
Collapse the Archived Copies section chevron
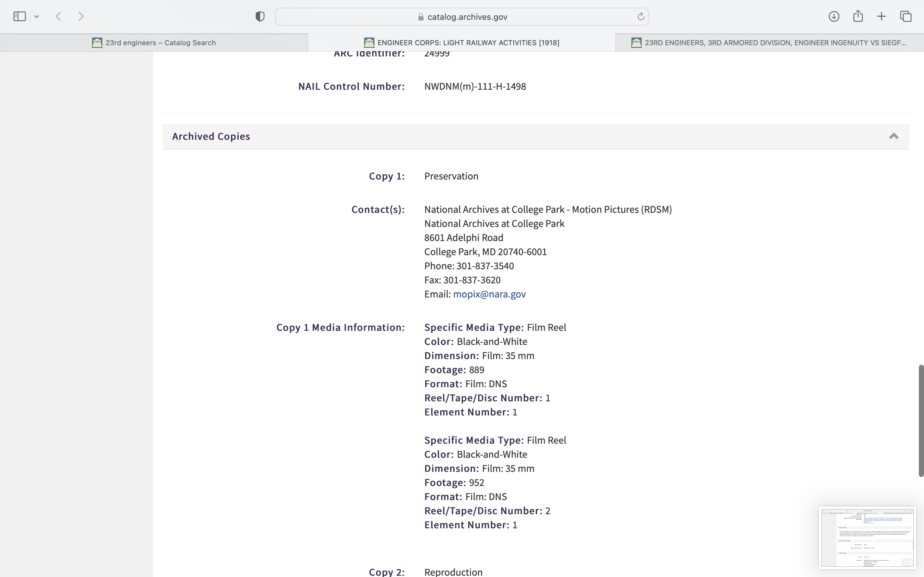point(894,136)
